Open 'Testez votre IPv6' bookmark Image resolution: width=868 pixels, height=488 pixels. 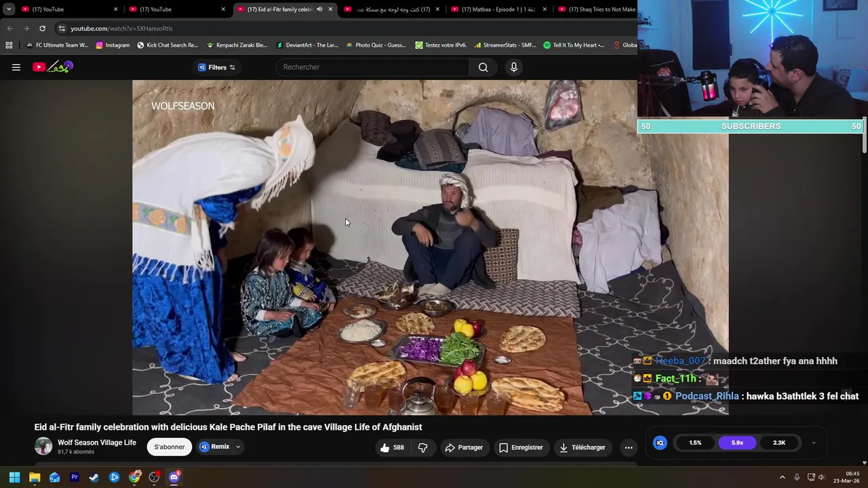(441, 45)
